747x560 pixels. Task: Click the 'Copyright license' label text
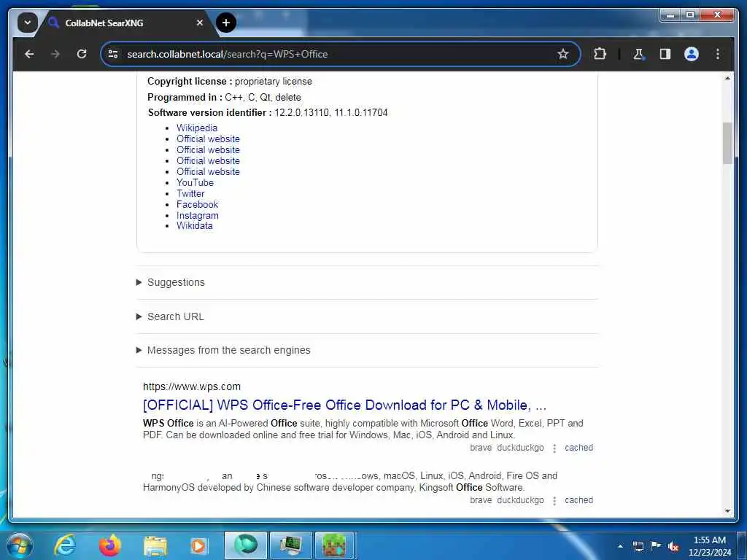coord(190,82)
